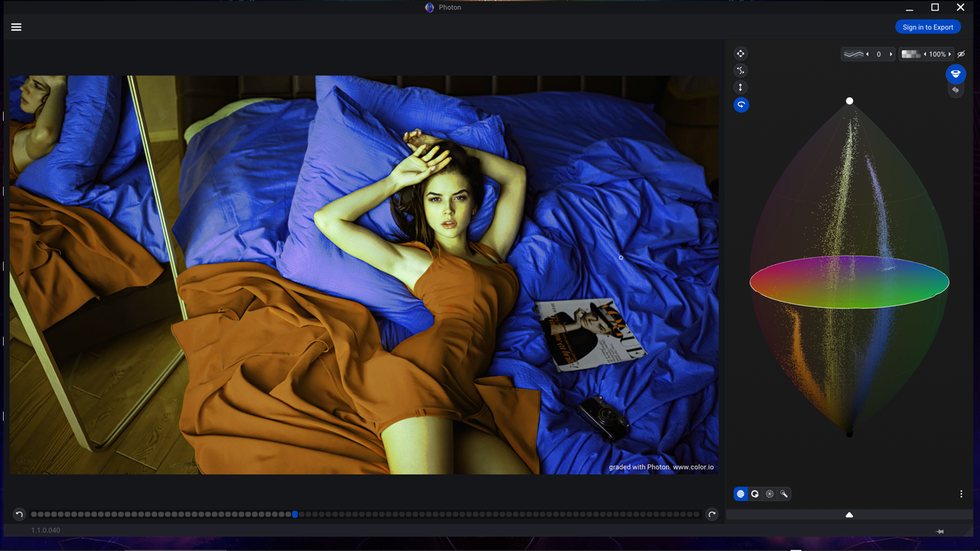The height and width of the screenshot is (551, 980).
Task: Select the blue rotate arrow tool
Action: click(x=741, y=105)
